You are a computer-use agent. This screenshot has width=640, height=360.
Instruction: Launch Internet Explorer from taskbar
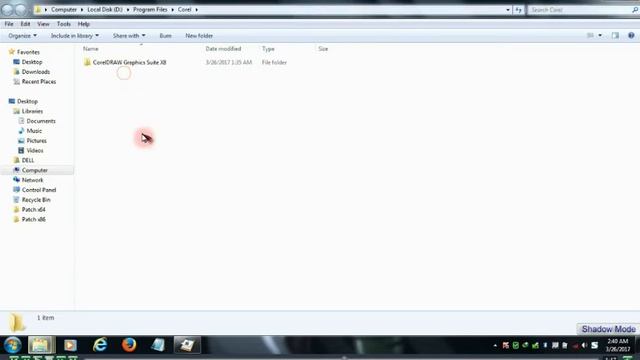[x=100, y=345]
